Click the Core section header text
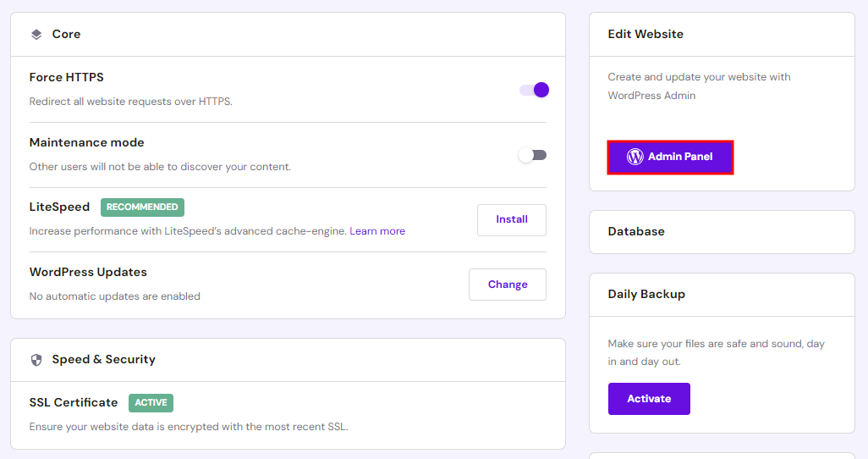Image resolution: width=868 pixels, height=459 pixels. (x=66, y=35)
